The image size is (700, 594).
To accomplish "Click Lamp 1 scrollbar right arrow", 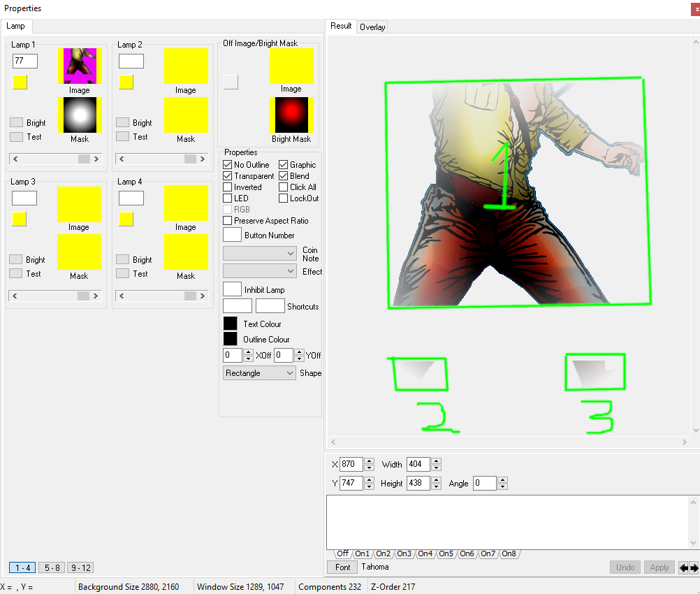I will click(96, 159).
